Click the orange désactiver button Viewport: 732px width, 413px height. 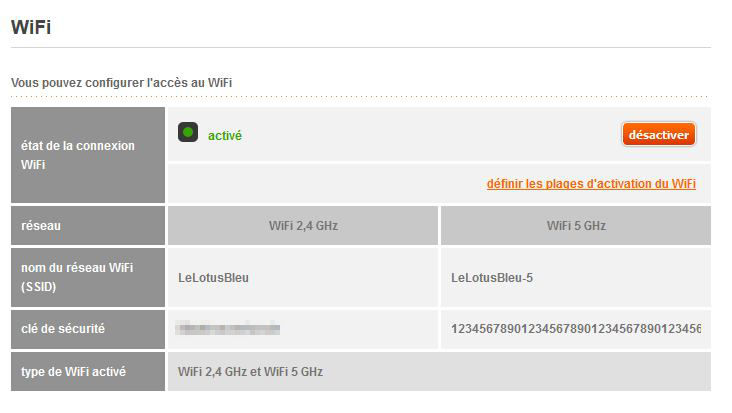click(x=659, y=134)
